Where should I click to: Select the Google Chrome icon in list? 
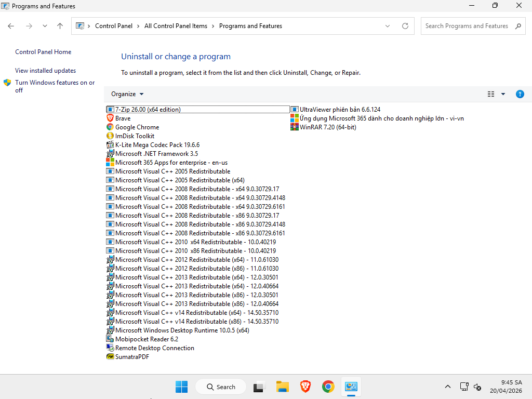coord(110,127)
